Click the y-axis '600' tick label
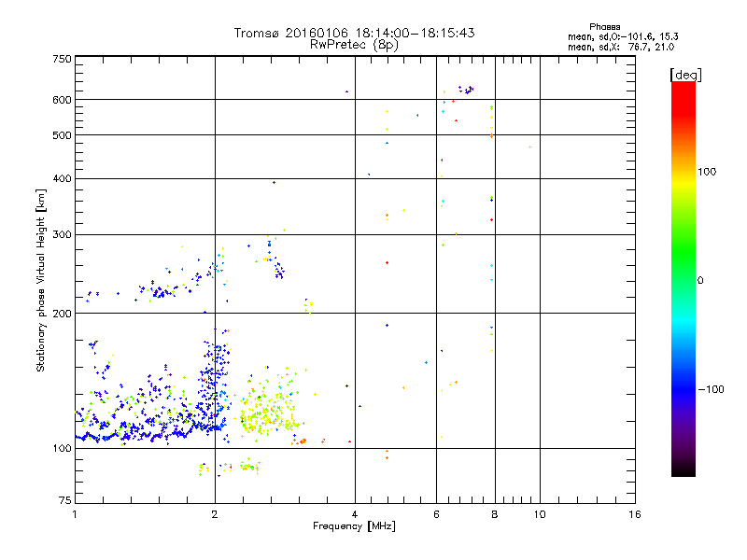 click(x=62, y=100)
